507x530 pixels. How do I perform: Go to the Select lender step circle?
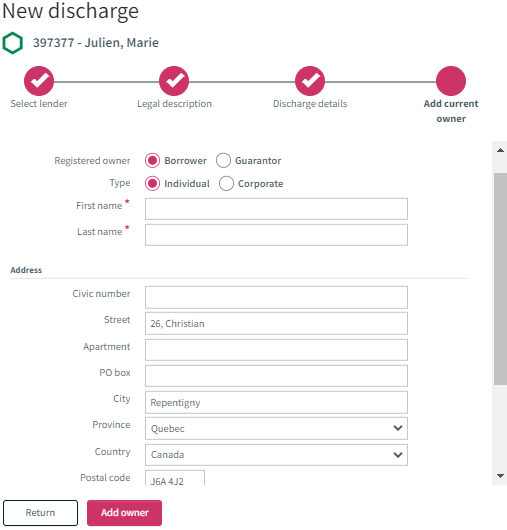39,81
